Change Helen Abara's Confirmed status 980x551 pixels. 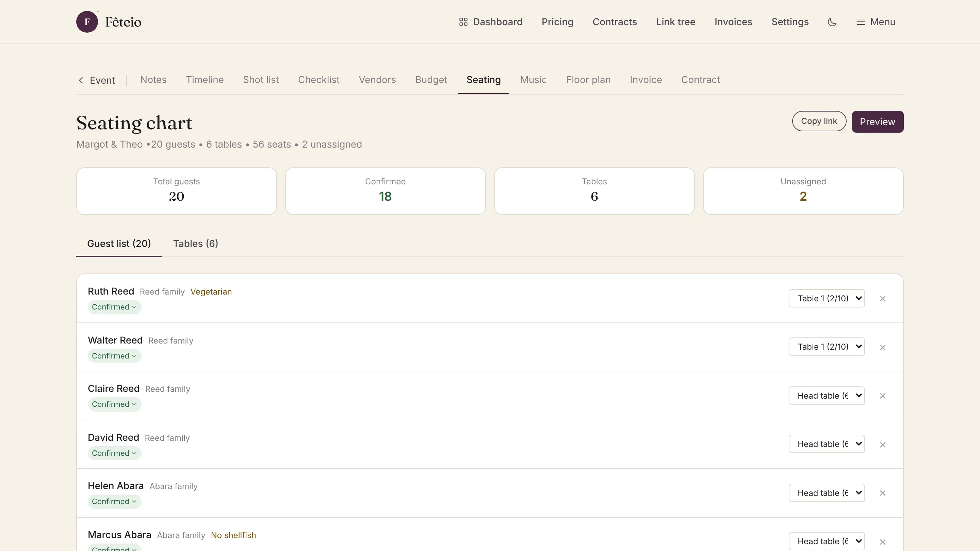114,502
